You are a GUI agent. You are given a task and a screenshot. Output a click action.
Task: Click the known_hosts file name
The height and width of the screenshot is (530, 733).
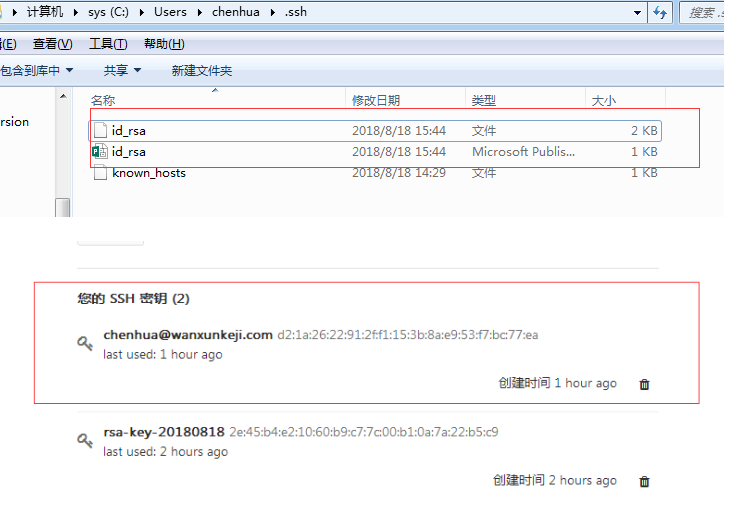click(x=149, y=173)
